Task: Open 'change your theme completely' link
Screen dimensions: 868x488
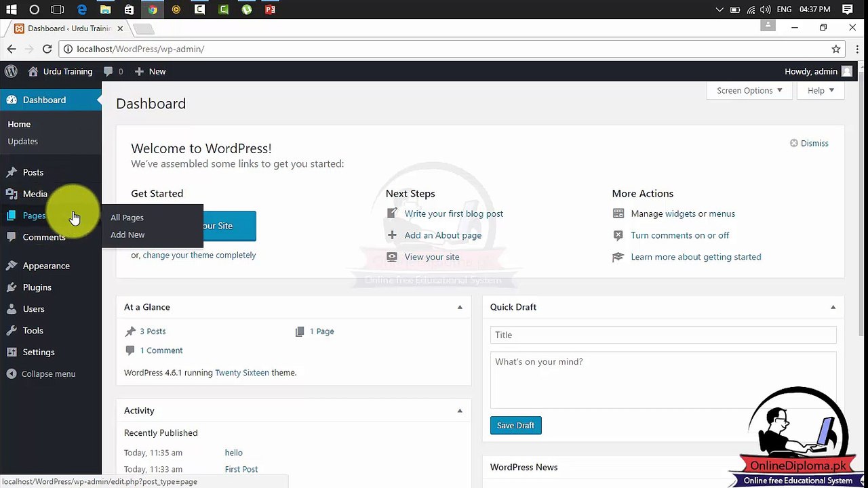Action: pos(199,256)
